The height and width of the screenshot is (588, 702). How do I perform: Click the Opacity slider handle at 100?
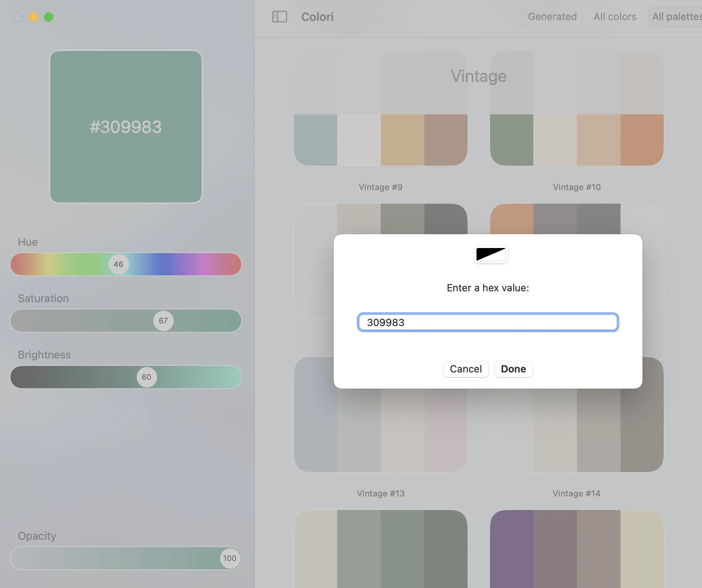click(x=230, y=558)
